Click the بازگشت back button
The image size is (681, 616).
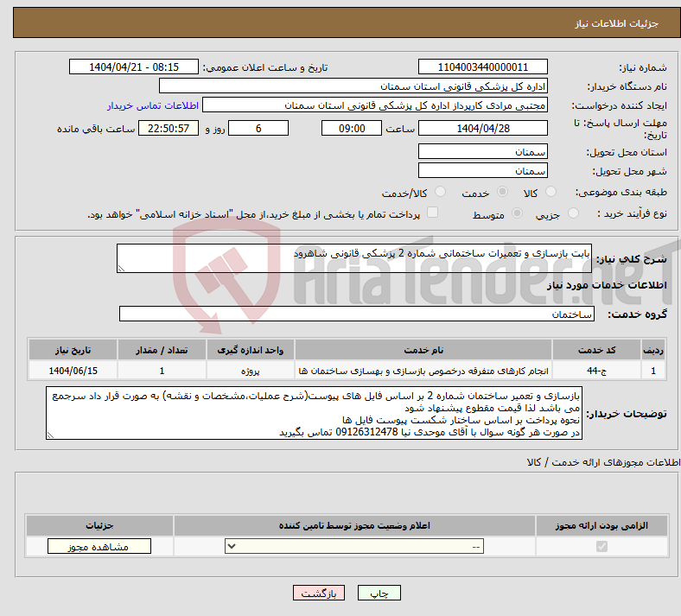coord(319,593)
